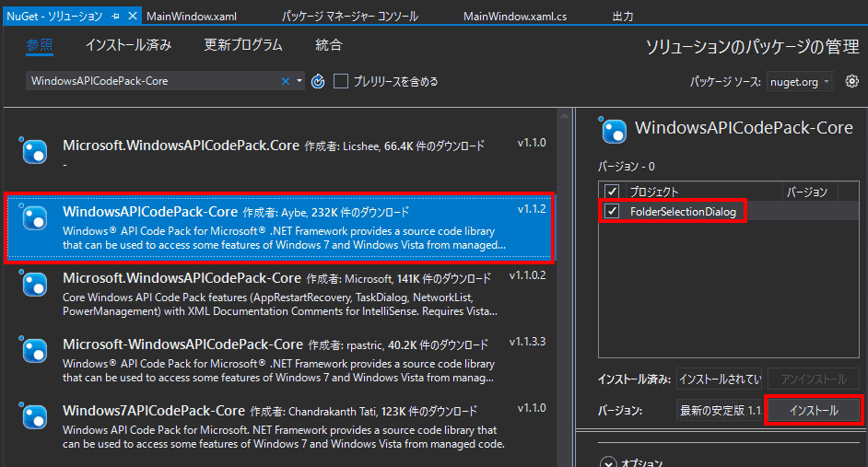This screenshot has width=868, height=467.
Task: Close the NuGet solution tab
Action: coord(133,16)
